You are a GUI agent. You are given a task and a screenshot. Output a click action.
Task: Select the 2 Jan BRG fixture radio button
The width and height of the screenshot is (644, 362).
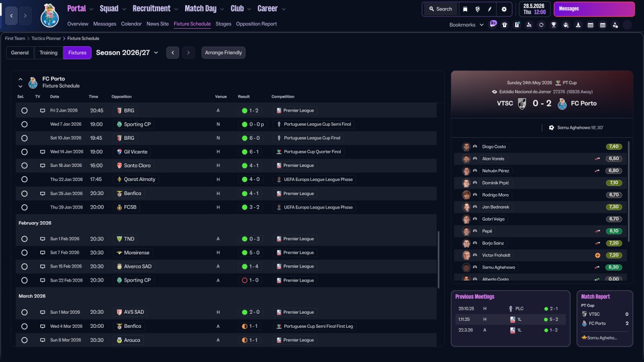[24, 111]
